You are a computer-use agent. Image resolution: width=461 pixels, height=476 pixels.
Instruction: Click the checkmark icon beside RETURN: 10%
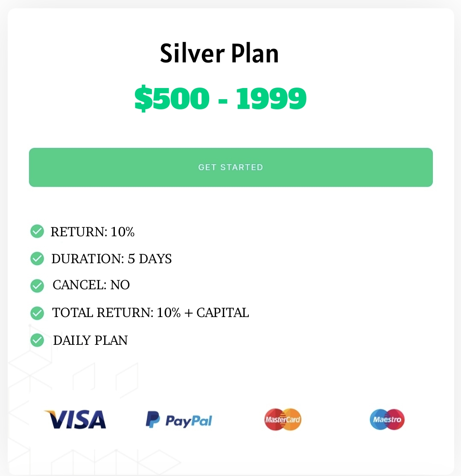pos(37,231)
